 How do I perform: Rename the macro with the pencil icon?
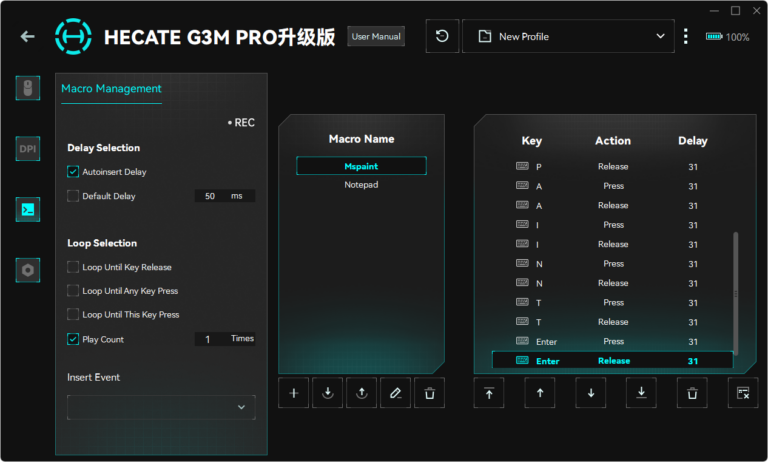tap(395, 393)
